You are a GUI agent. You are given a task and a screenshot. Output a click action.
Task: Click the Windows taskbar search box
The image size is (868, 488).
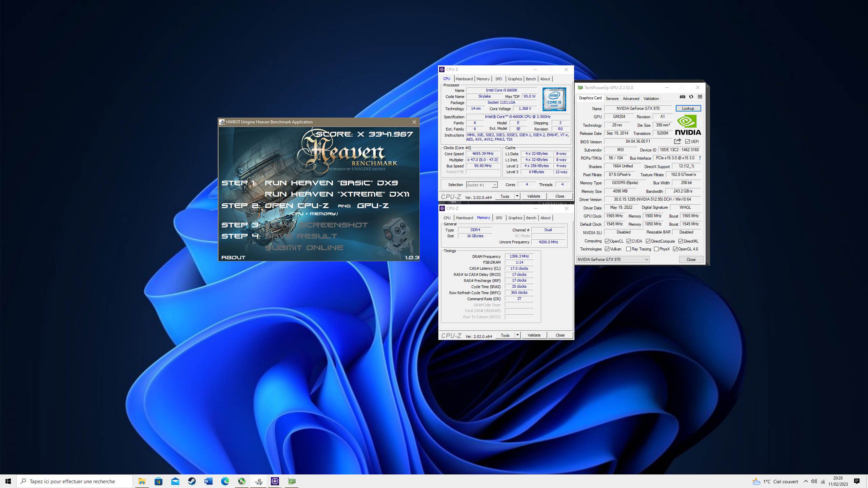tap(75, 481)
